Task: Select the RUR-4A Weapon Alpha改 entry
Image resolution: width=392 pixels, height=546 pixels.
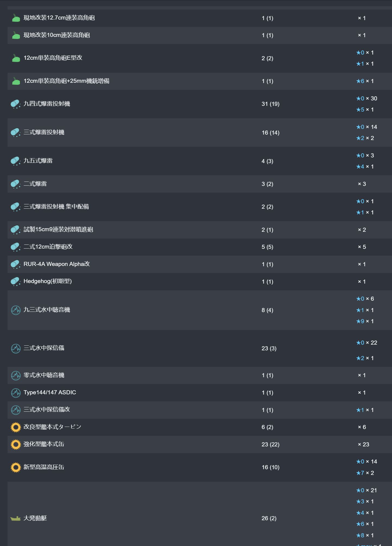Action: coord(57,264)
